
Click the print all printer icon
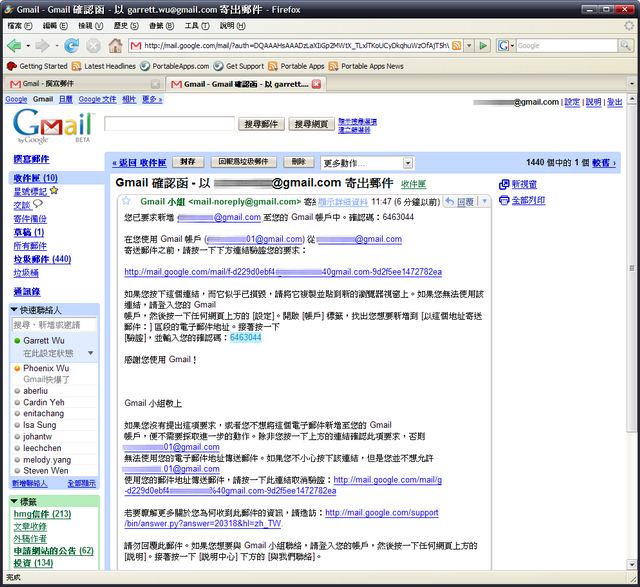click(x=504, y=200)
